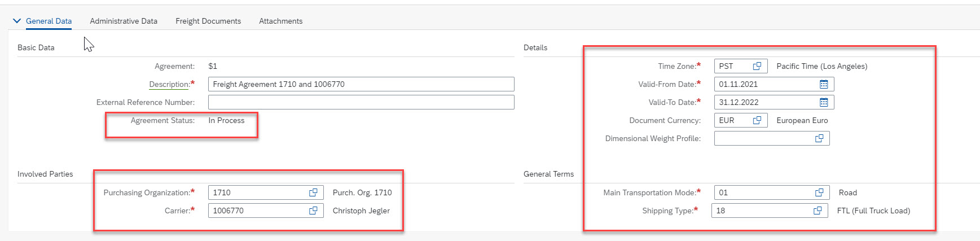Screen dimensions: 980x241
Task: Open value help for Main Transportation Mode
Action: [819, 192]
